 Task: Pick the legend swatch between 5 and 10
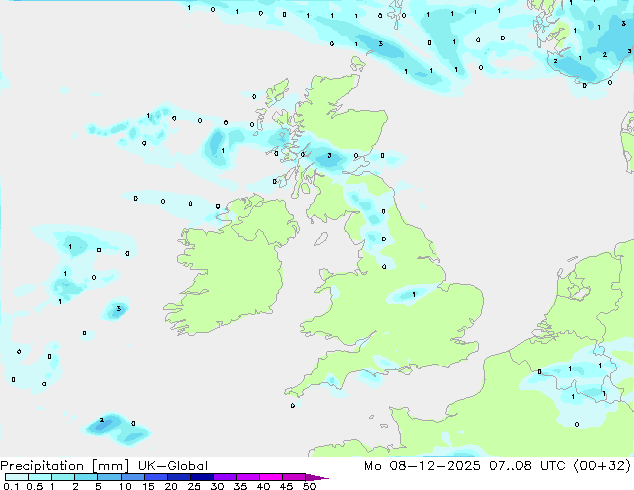pyautogui.click(x=109, y=477)
